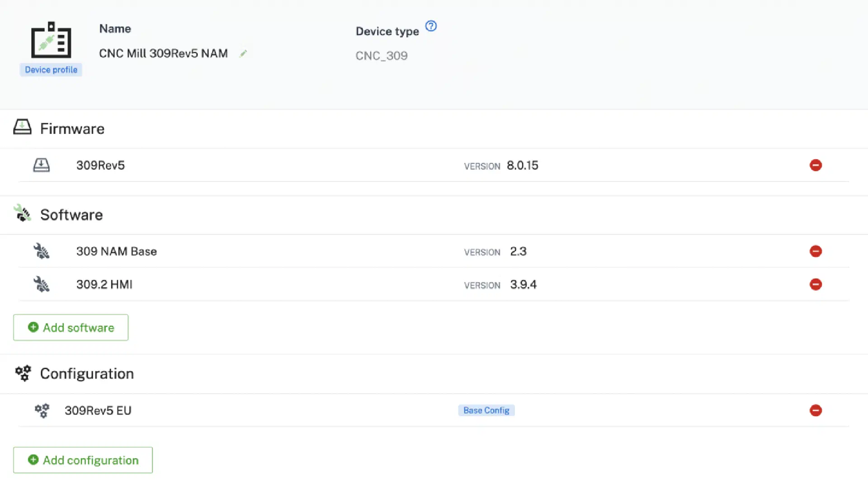The width and height of the screenshot is (868, 486).
Task: Open the 309 NAM Base software item
Action: tap(116, 251)
